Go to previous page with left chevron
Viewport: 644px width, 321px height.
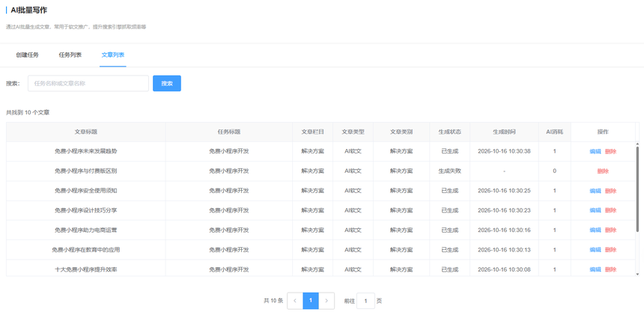pyautogui.click(x=295, y=301)
